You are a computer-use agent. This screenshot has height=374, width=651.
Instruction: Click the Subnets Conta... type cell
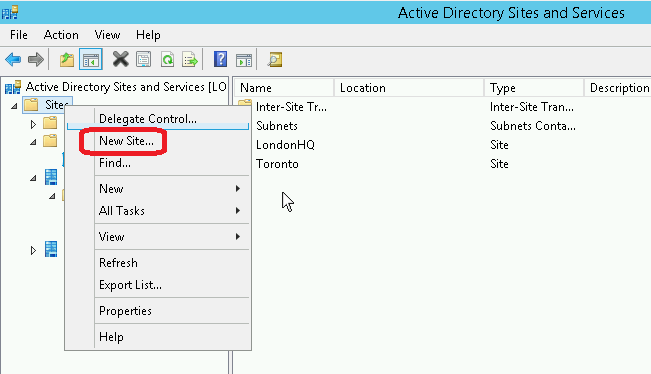coord(533,126)
